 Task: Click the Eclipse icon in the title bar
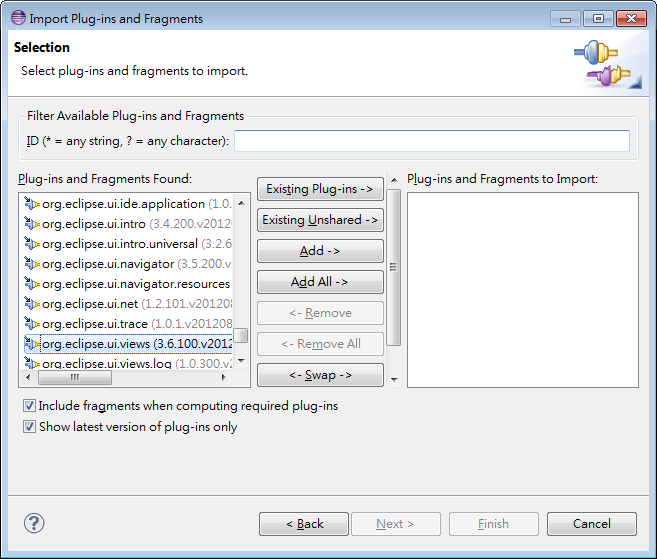click(x=18, y=18)
